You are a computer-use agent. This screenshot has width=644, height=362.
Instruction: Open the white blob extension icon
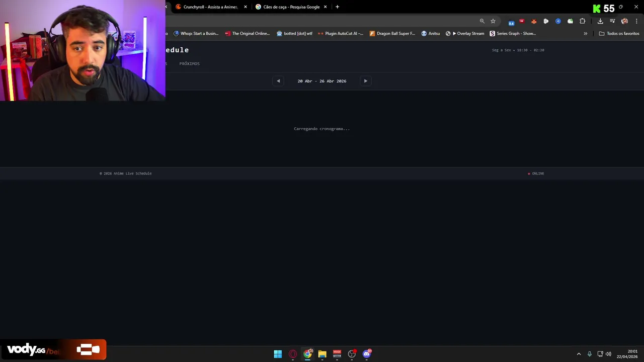pyautogui.click(x=546, y=21)
